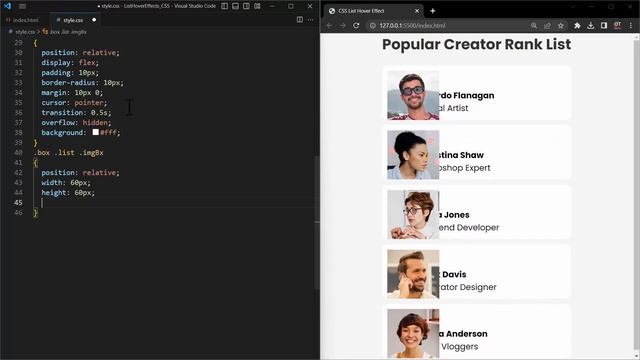Toggle secondary side bar layout icon
Viewport: 640px width, 360px height.
click(247, 6)
